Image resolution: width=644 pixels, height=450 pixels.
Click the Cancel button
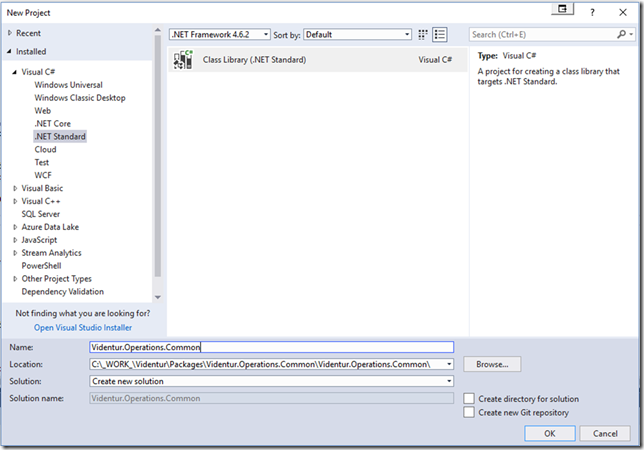pos(605,434)
